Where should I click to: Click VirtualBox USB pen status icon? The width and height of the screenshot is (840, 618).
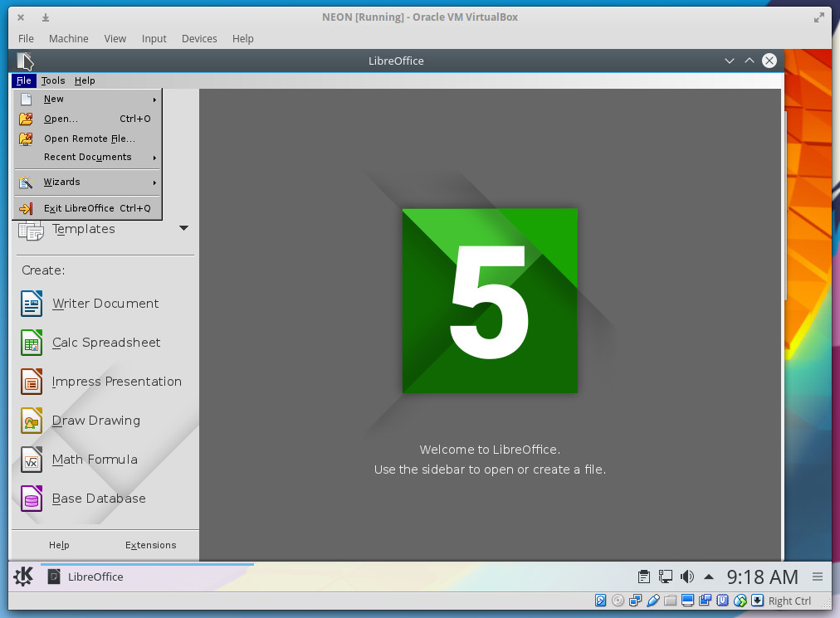653,601
